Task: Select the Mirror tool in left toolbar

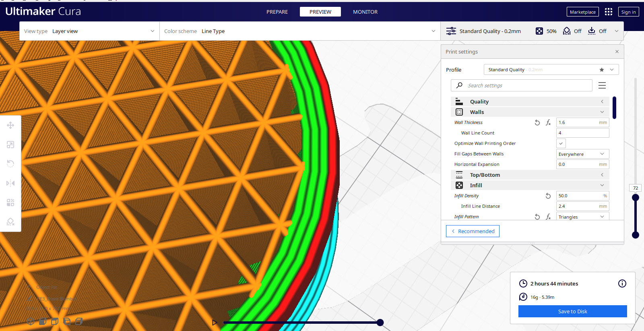Action: pos(10,183)
